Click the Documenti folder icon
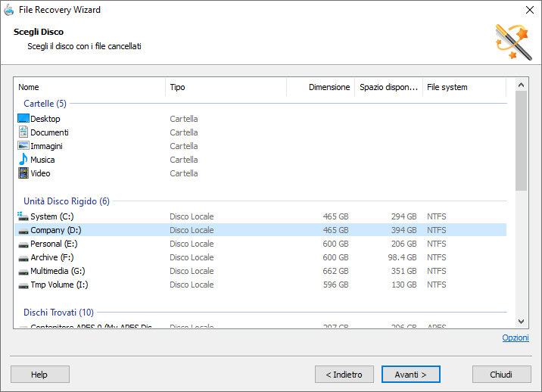 click(23, 132)
